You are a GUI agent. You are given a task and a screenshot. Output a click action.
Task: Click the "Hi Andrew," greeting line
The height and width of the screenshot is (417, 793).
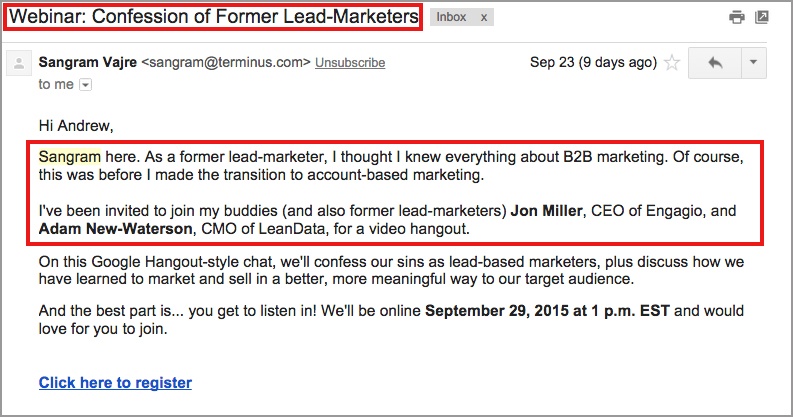[x=76, y=126]
